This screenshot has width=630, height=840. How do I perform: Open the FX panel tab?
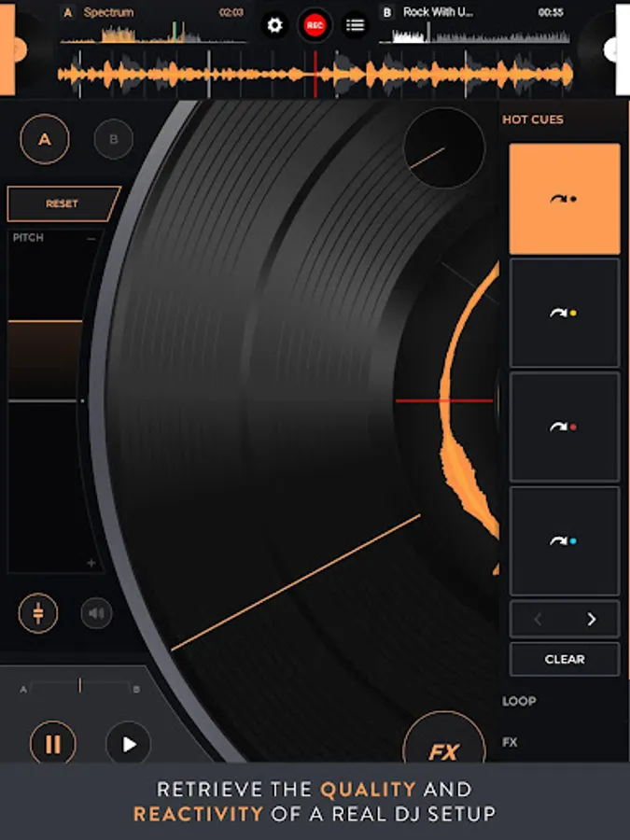(510, 743)
